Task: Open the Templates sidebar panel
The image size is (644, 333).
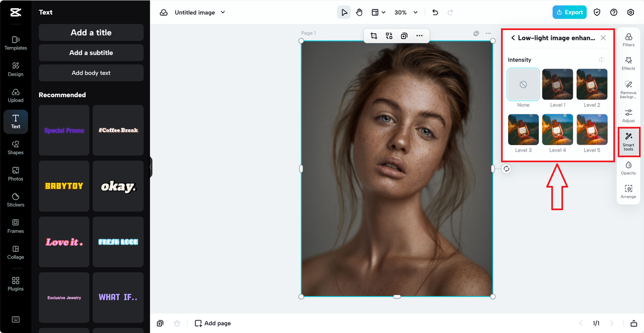Action: click(x=16, y=43)
